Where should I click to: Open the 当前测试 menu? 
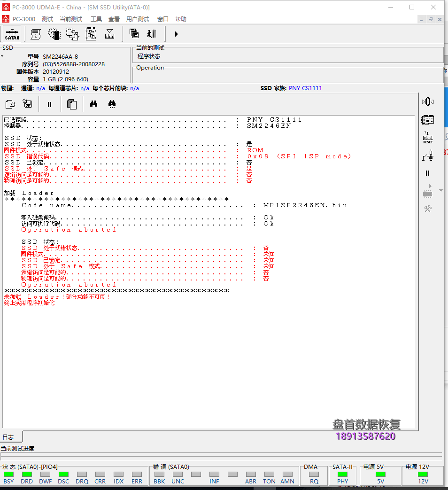[71, 19]
